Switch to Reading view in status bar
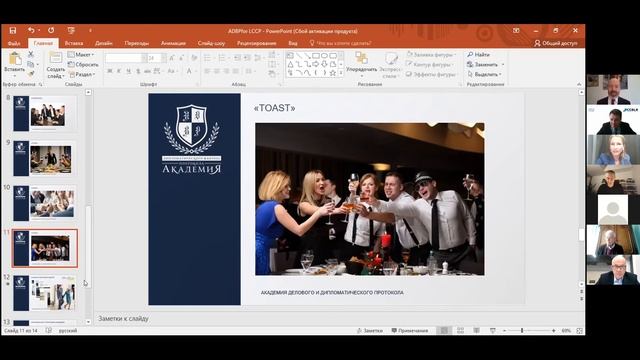This screenshot has height=360, width=640. tap(476, 331)
